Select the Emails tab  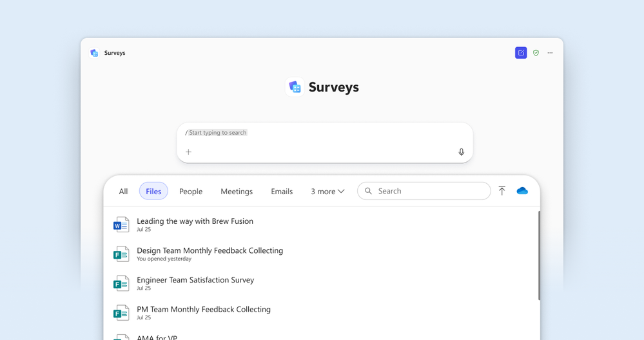[282, 192]
